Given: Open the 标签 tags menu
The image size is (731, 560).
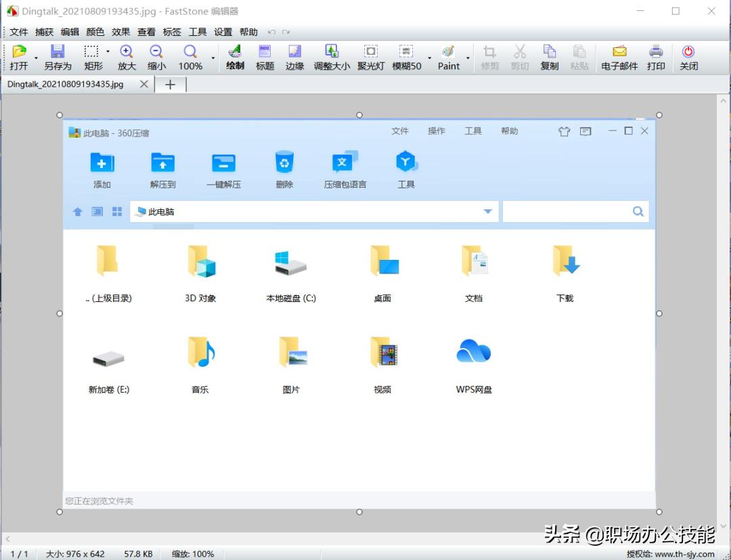Looking at the screenshot, I should (x=172, y=33).
